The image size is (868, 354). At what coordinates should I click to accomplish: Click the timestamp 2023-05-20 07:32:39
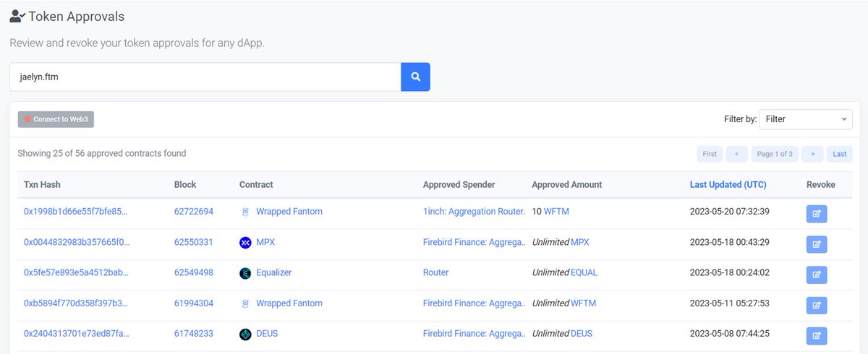[729, 212]
